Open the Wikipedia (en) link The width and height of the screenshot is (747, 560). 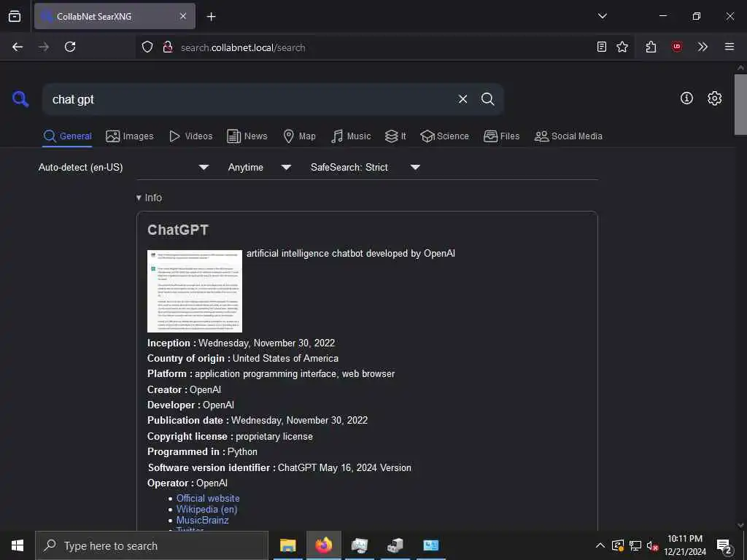coord(206,509)
